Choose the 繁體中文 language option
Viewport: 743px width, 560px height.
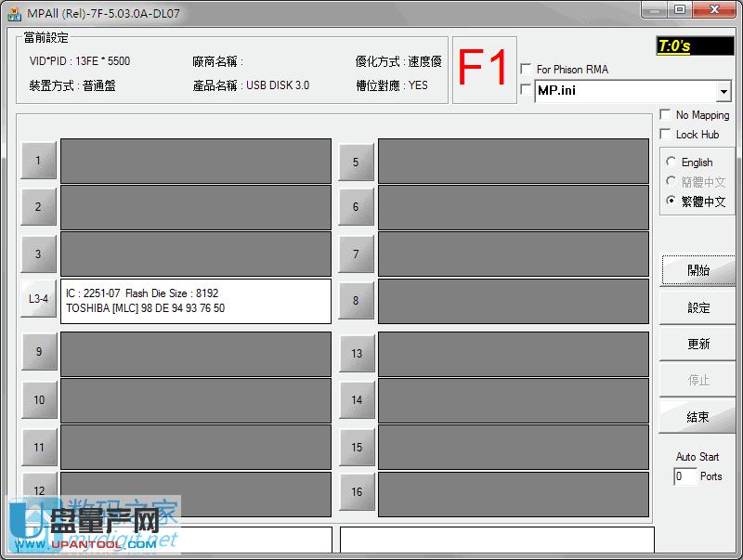(671, 201)
